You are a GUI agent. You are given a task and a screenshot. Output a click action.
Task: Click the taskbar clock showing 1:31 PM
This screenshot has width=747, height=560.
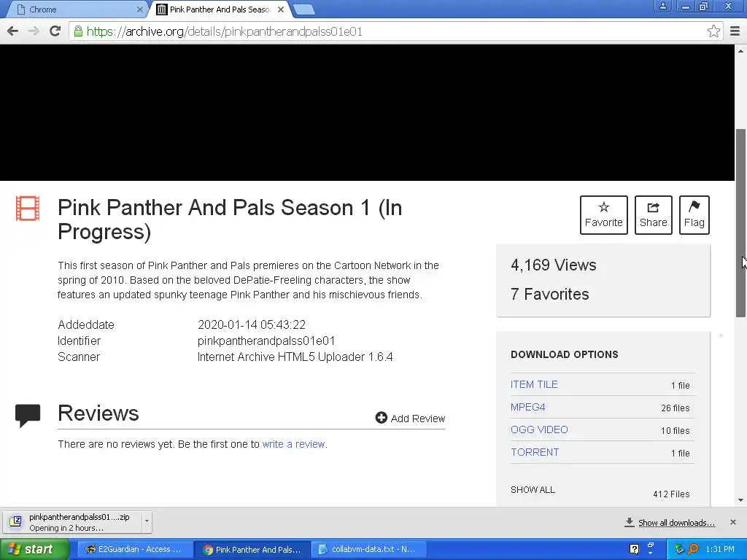(720, 549)
